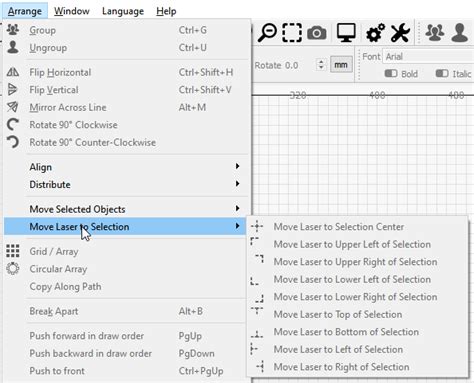Toggle the Italic switch
The image size is (474, 383).
442,73
